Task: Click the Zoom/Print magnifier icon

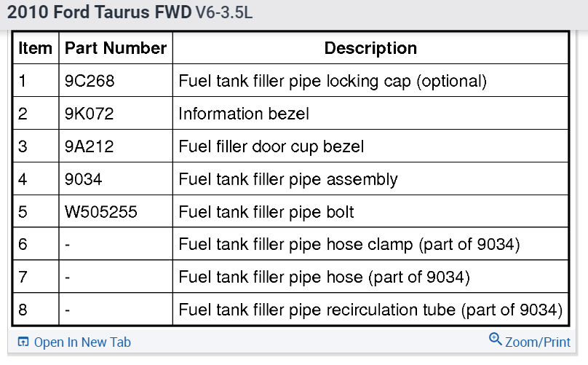Action: [x=496, y=340]
